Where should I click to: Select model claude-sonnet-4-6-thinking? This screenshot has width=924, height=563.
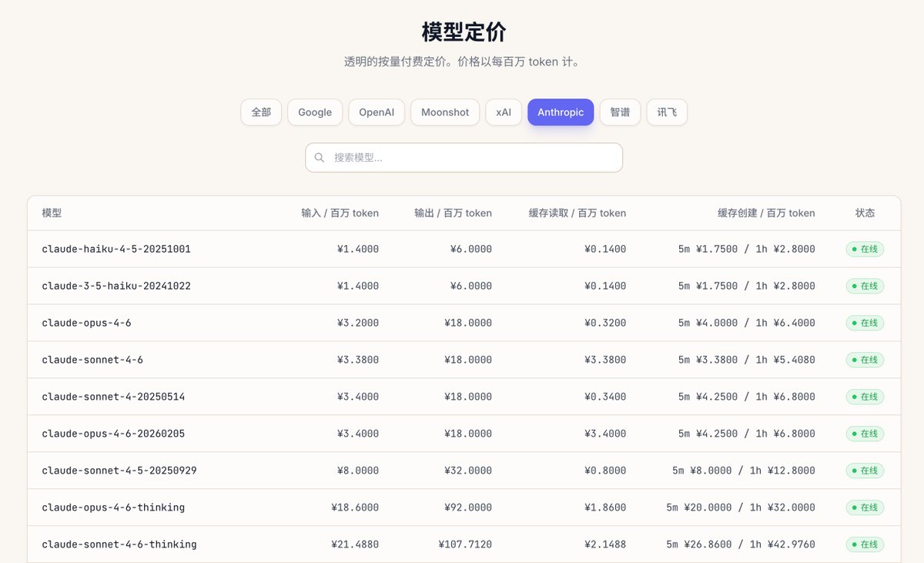(119, 545)
